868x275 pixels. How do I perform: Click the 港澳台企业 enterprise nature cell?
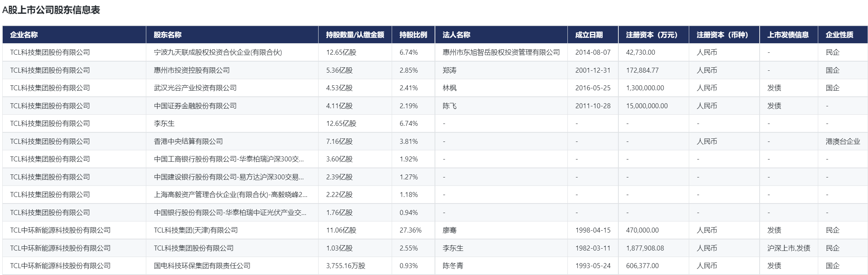click(843, 142)
